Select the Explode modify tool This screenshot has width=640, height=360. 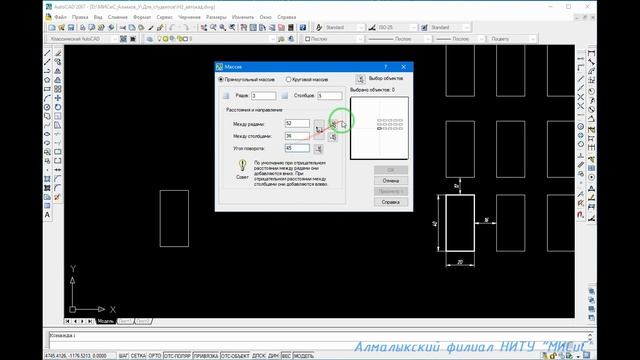58,197
